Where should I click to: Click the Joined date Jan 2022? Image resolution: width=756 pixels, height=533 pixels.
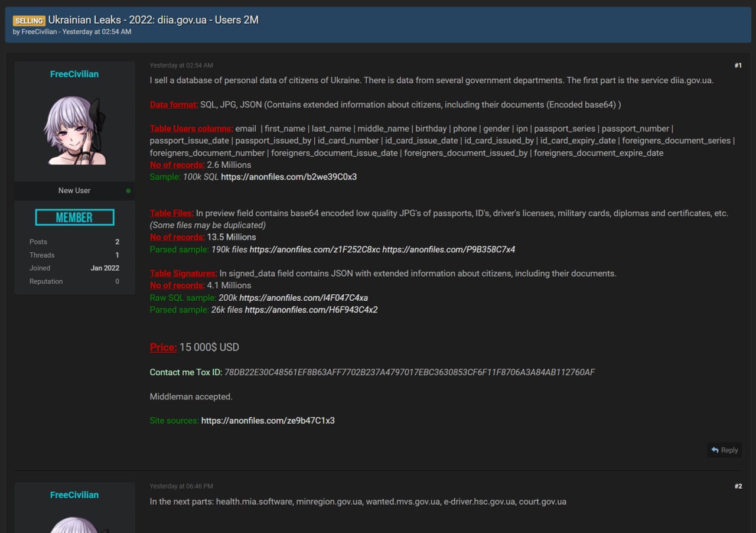tap(105, 268)
